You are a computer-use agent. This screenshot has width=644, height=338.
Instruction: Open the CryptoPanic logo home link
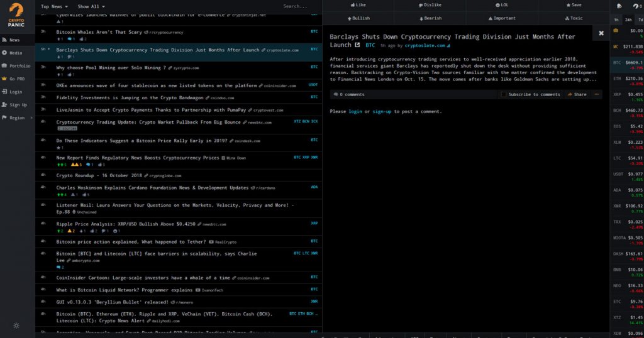click(16, 15)
